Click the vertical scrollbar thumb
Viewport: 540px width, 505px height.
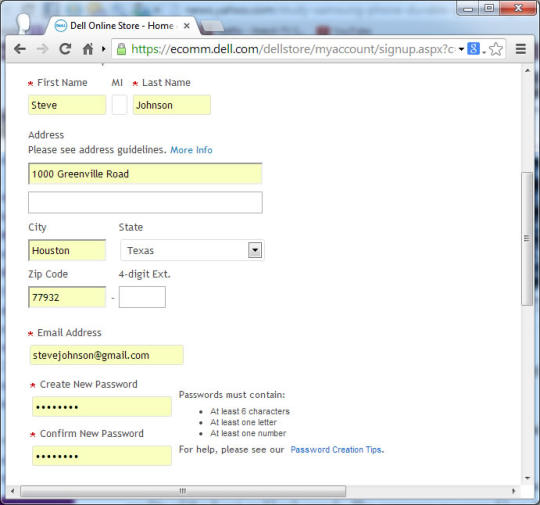click(x=527, y=238)
